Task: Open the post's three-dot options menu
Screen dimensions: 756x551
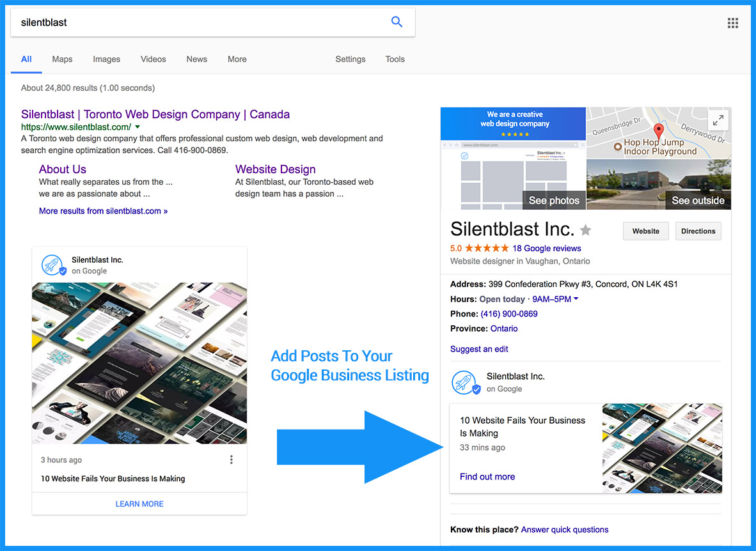Action: click(x=232, y=460)
